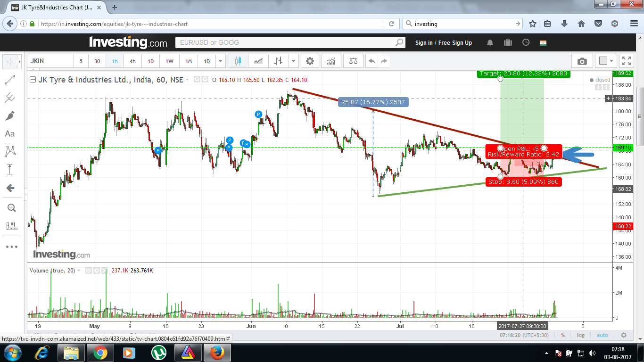Open a new Firefox tab
This screenshot has height=362, width=644.
[115, 8]
